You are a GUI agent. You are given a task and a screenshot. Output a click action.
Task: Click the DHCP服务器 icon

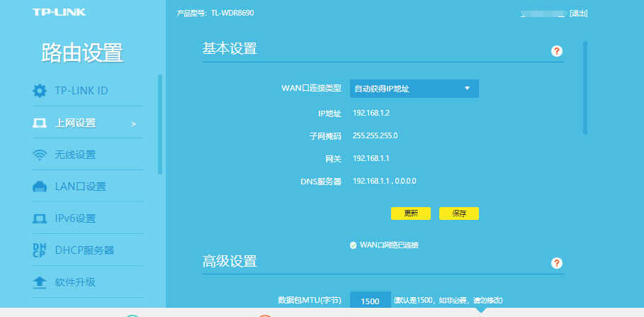click(40, 250)
